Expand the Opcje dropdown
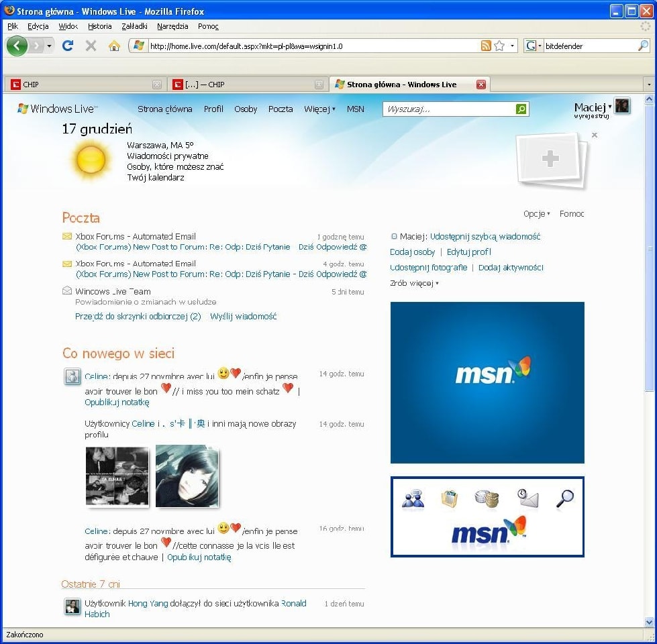The height and width of the screenshot is (644, 657). 536,214
